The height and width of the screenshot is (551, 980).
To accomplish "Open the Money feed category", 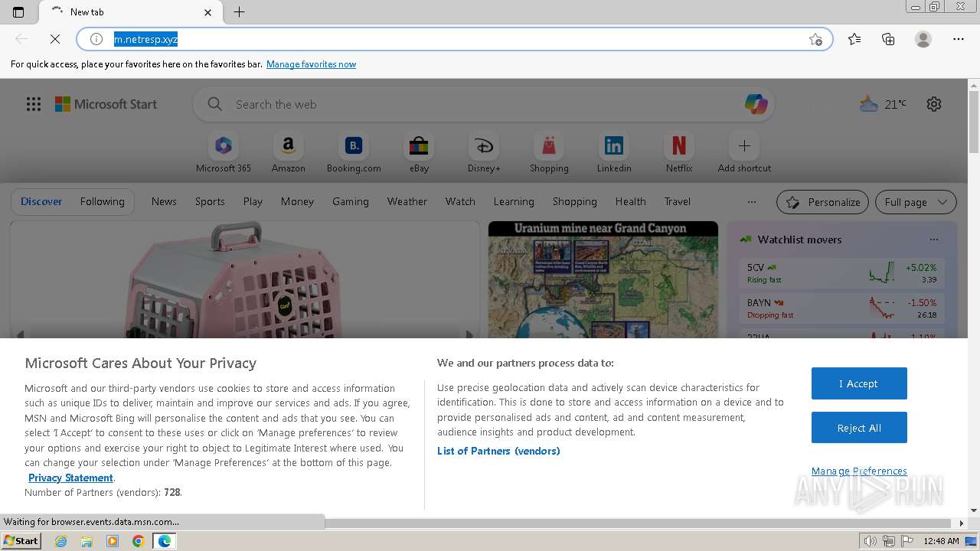I will (x=297, y=201).
